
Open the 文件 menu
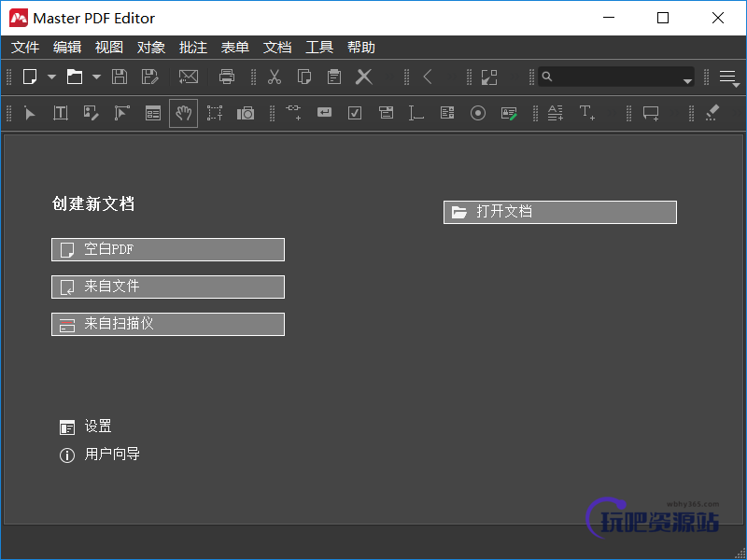(x=25, y=48)
